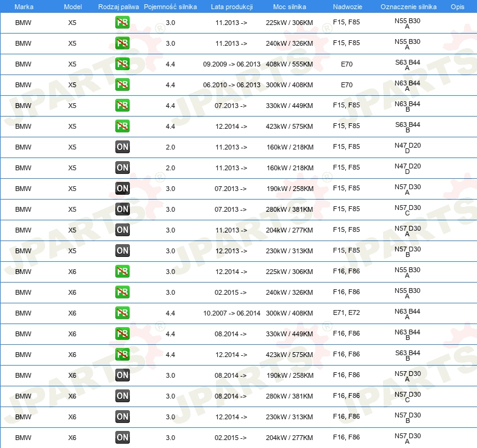
Task: Click 230kW / 313KM in the X6 row
Action: (289, 417)
